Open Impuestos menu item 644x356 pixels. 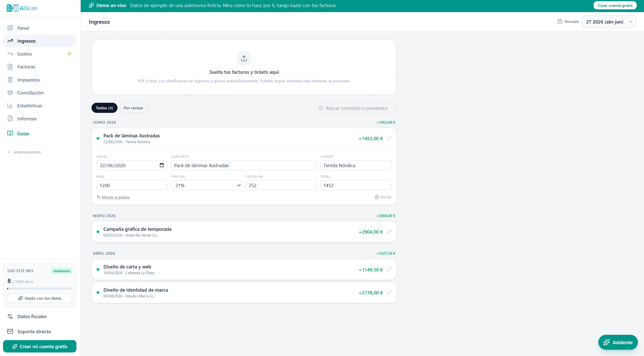tap(40, 80)
